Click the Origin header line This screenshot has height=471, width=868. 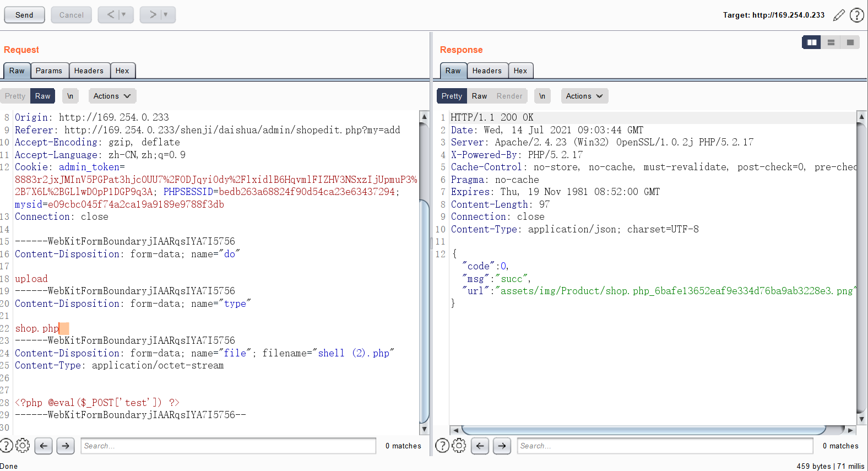[92, 117]
